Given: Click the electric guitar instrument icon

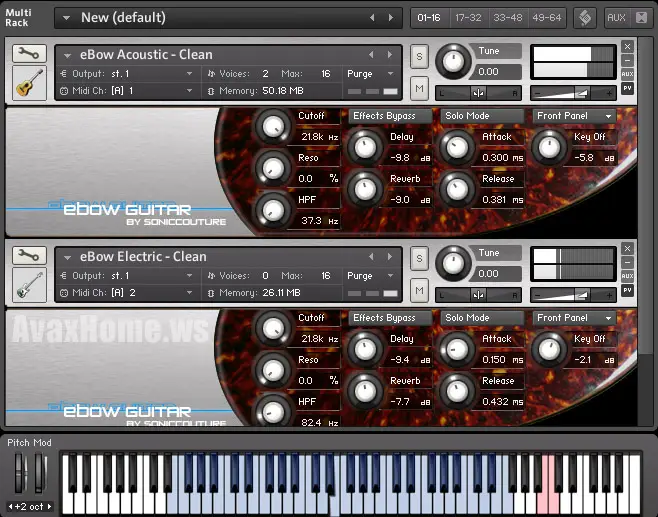Looking at the screenshot, I should [29, 285].
